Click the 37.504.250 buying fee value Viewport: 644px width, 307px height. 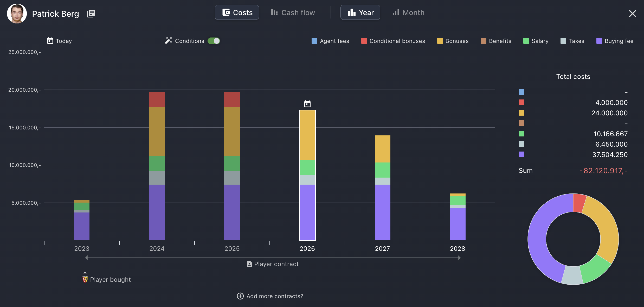pos(610,155)
